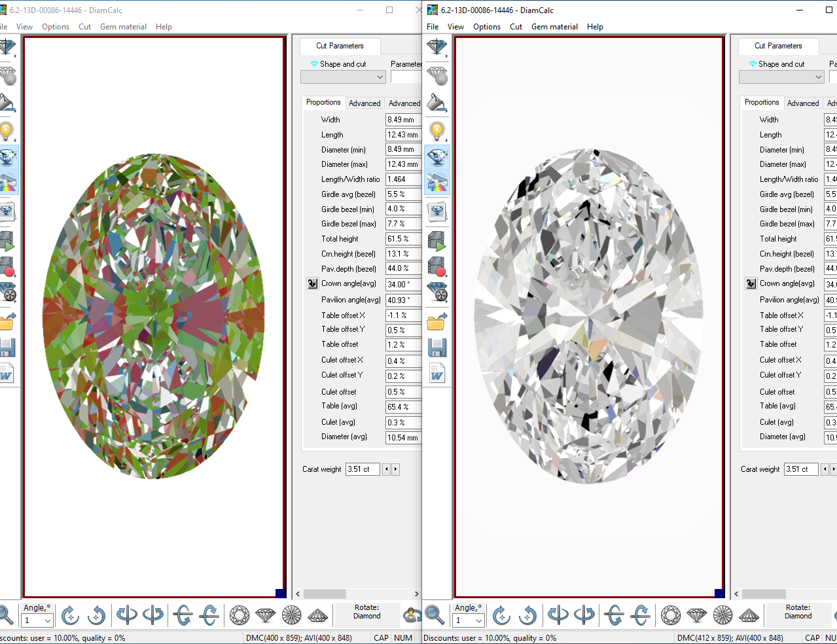Toggle Crown angle lock in right window
Image resolution: width=837 pixels, height=644 pixels.
click(x=751, y=283)
